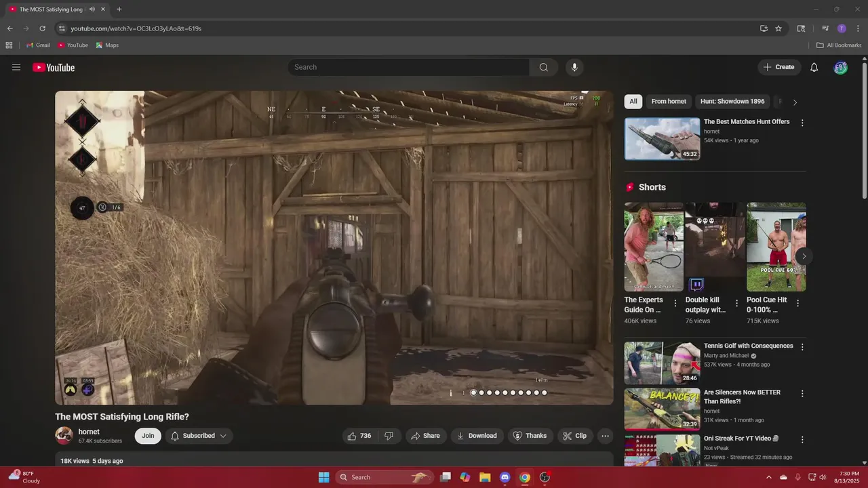Show more filter chips with arrow
Viewport: 868px width, 488px height.
point(795,102)
